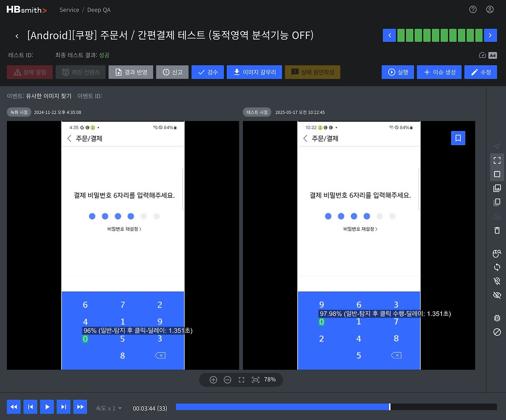The image size is (506, 420).
Task: Fast forward with the double-right arrow button
Action: 80,407
